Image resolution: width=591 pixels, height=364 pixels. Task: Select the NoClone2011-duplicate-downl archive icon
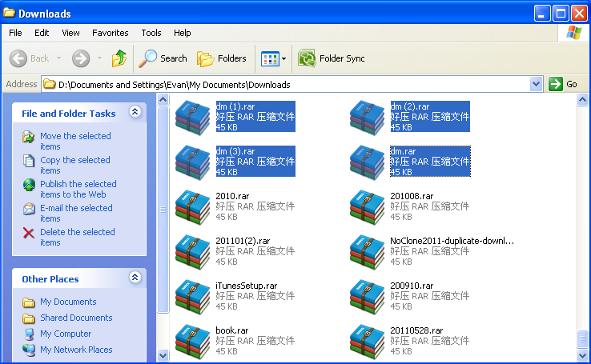pyautogui.click(x=367, y=252)
